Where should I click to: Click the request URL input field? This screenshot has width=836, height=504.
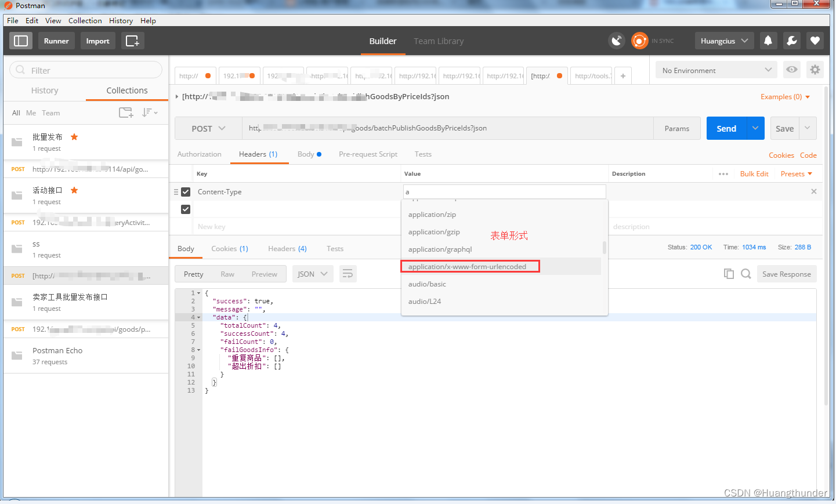point(448,128)
